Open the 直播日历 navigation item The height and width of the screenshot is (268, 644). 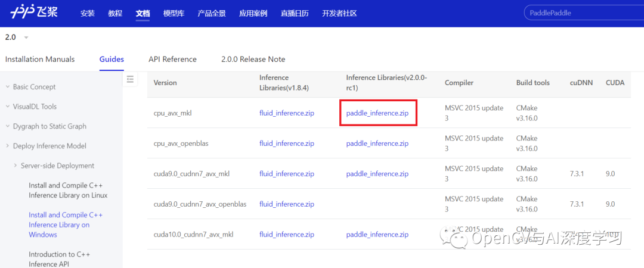(x=295, y=13)
